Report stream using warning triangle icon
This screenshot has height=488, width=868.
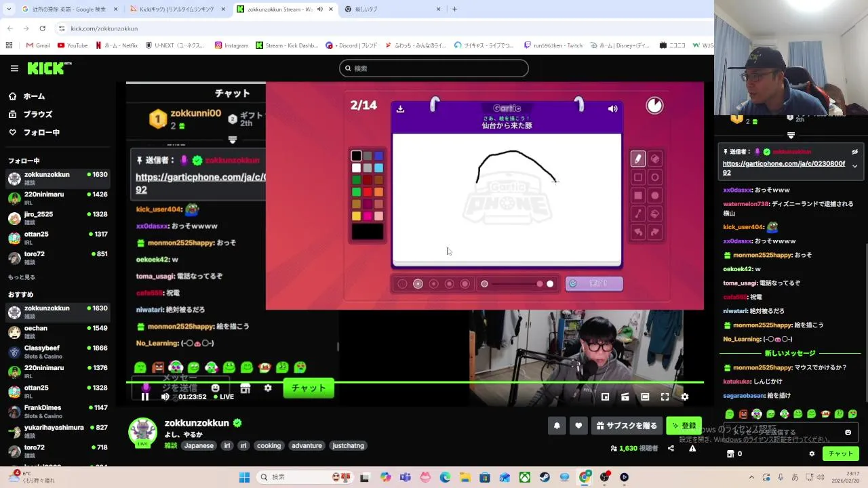pyautogui.click(x=692, y=448)
